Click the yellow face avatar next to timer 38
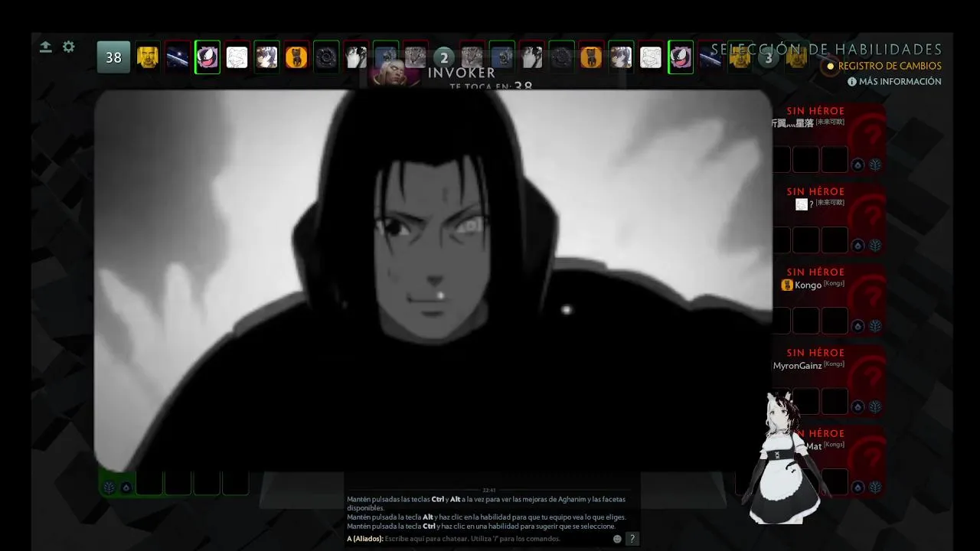This screenshot has height=551, width=980. pos(148,57)
